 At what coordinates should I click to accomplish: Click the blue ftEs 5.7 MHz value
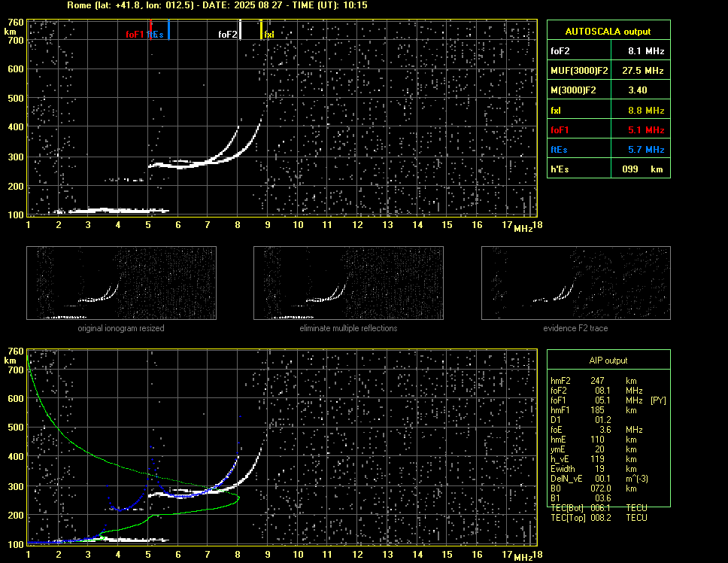646,150
